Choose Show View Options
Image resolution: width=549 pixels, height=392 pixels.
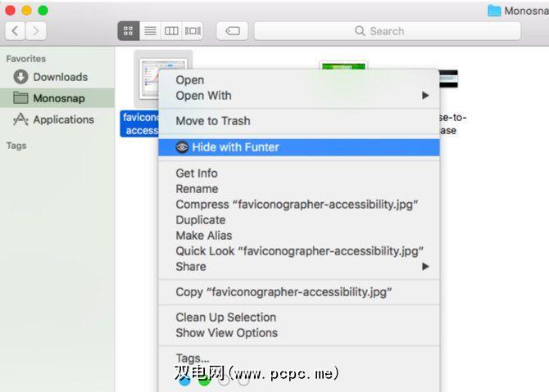pos(226,333)
